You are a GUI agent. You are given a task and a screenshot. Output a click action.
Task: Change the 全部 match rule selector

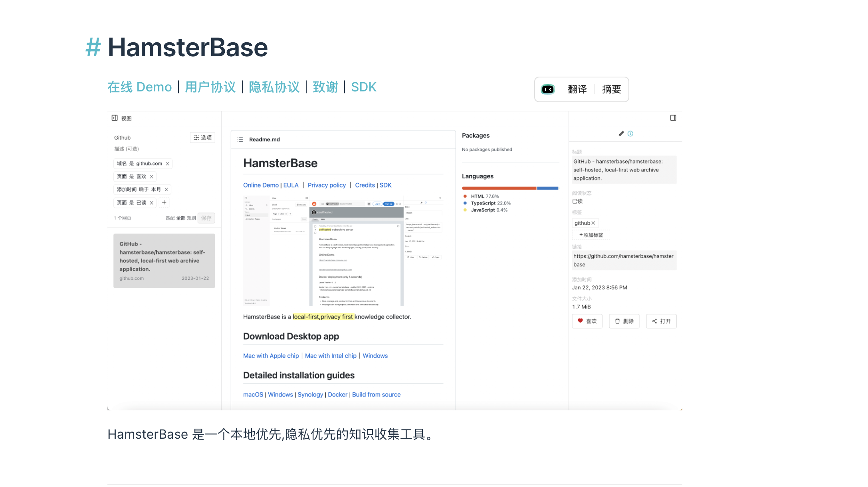[x=181, y=218]
